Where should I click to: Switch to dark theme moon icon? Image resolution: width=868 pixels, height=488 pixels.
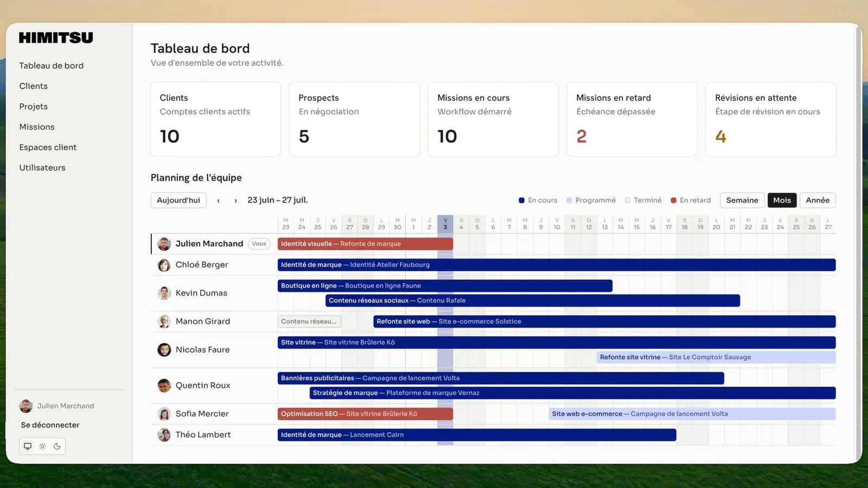(x=57, y=446)
